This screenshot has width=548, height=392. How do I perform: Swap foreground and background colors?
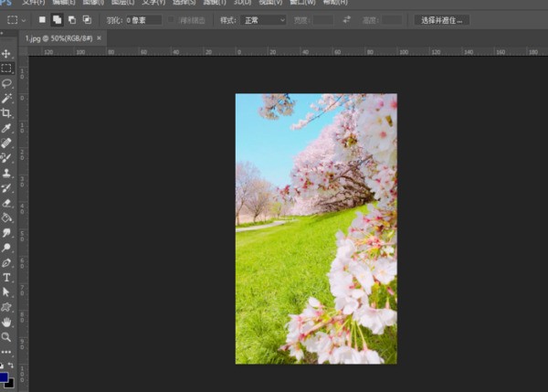click(11, 366)
